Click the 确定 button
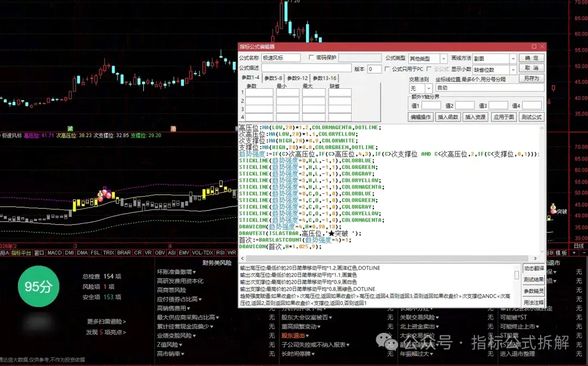This screenshot has width=588, height=366. [x=531, y=58]
